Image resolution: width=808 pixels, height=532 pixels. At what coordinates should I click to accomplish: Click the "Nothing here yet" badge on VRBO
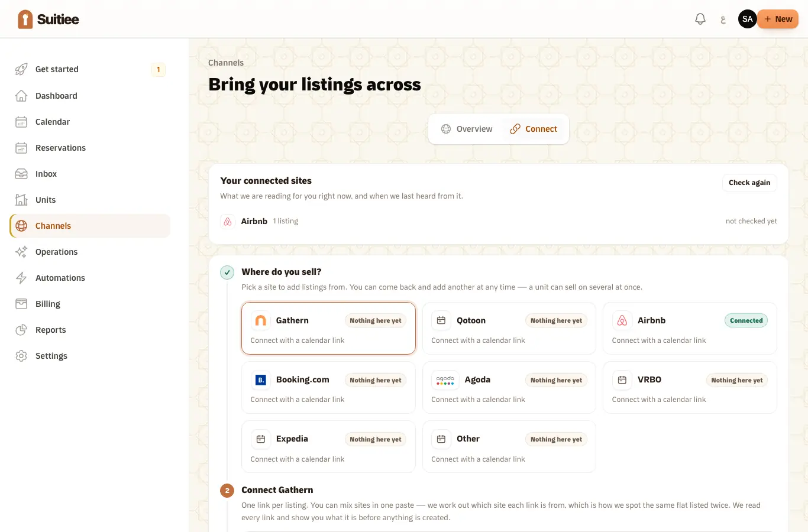(x=737, y=380)
